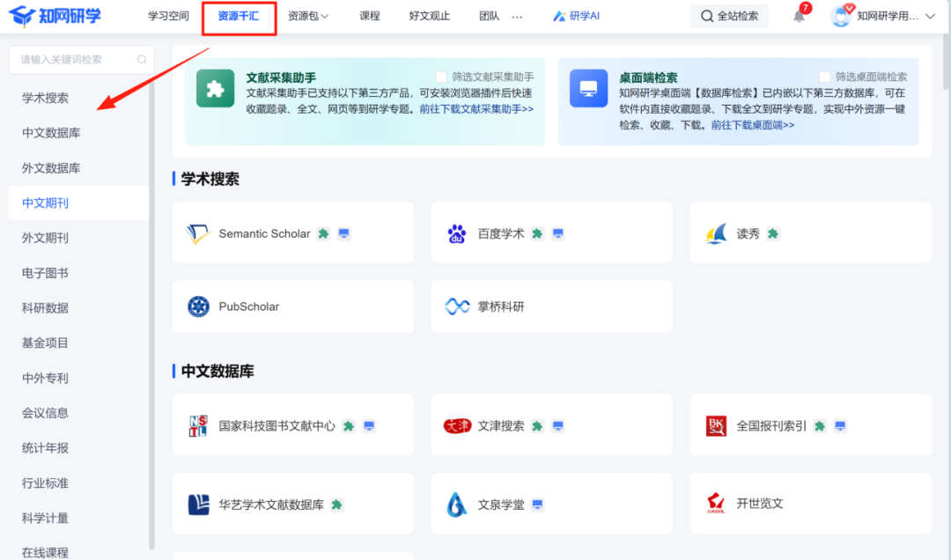Click the search magnifier in sidebar box

pyautogui.click(x=142, y=60)
